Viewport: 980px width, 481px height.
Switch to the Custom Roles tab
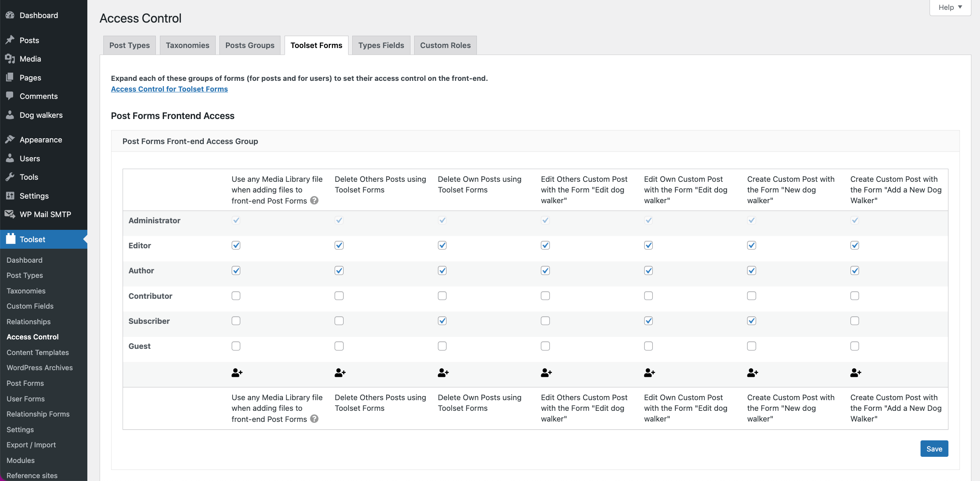(x=445, y=45)
